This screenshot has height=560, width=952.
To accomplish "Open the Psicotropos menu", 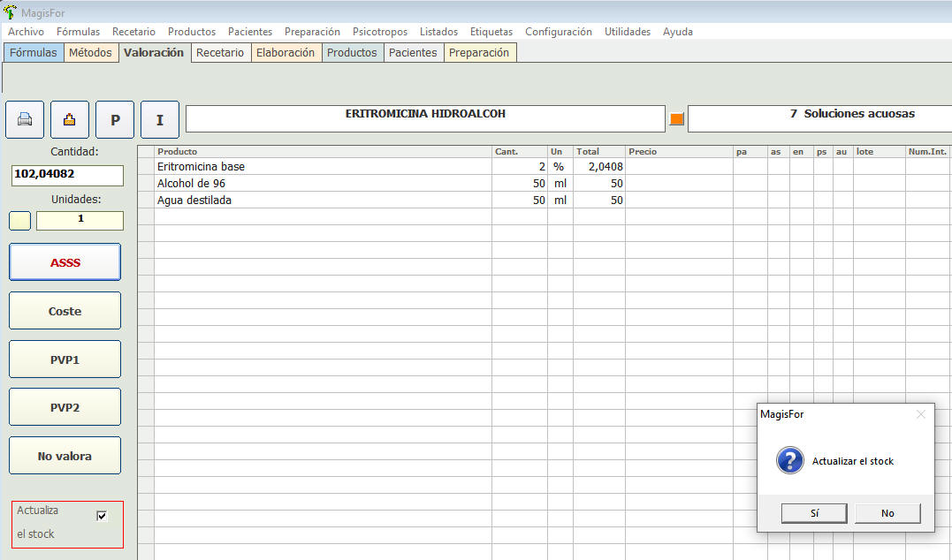I will pos(379,32).
